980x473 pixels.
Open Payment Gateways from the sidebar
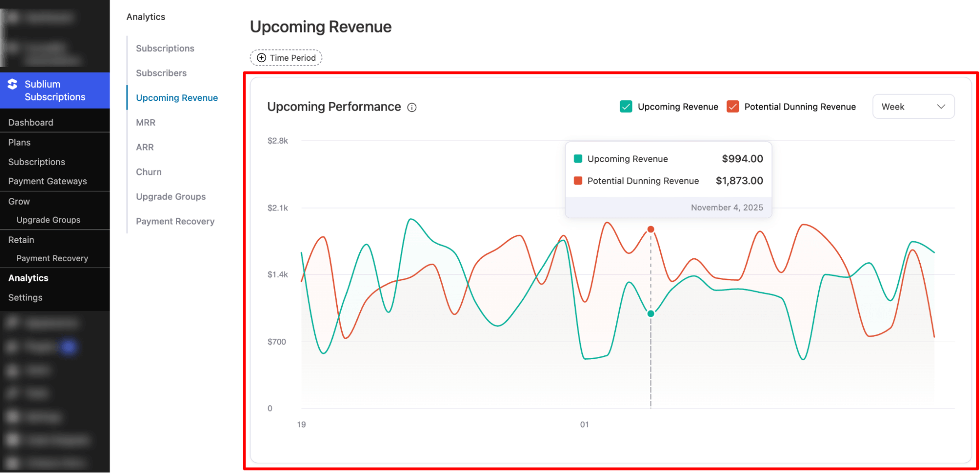pyautogui.click(x=47, y=181)
